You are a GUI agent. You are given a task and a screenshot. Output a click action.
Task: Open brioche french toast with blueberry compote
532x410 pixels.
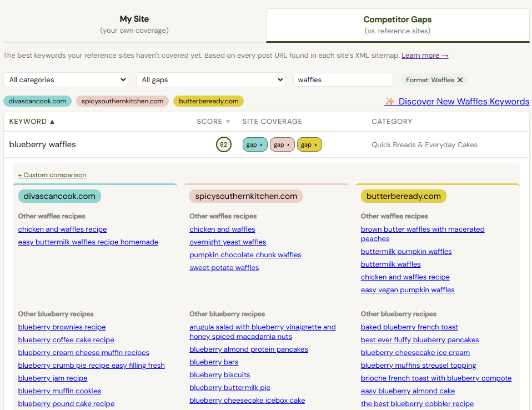pos(436,378)
